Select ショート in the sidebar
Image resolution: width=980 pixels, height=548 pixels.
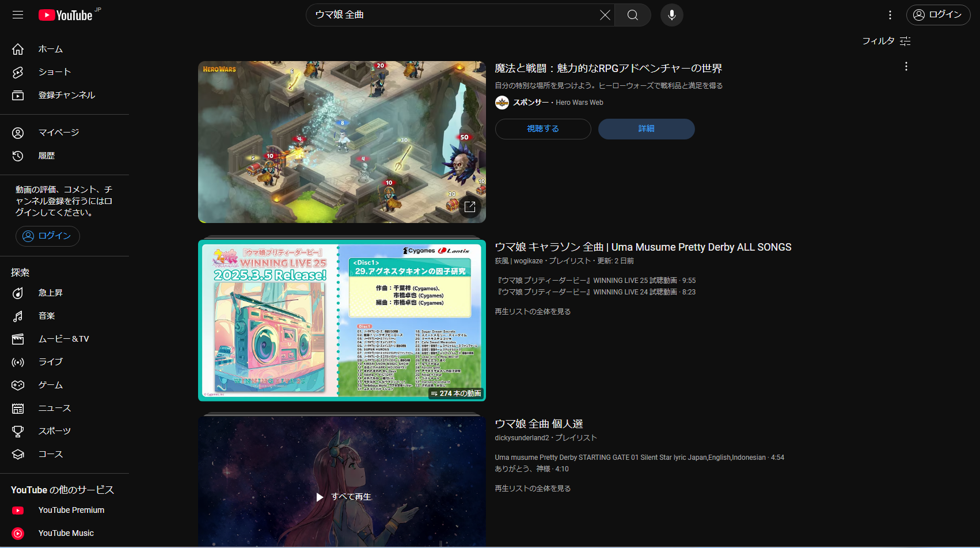coord(55,72)
